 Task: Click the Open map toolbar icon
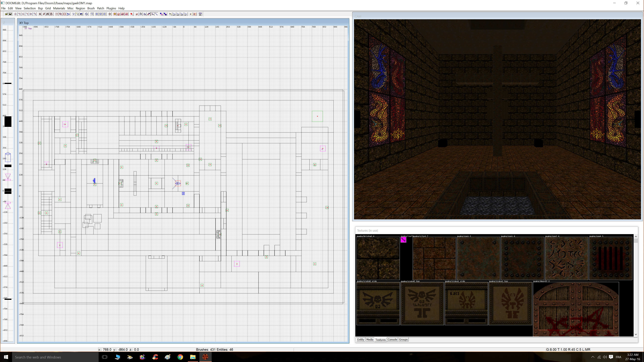6,14
